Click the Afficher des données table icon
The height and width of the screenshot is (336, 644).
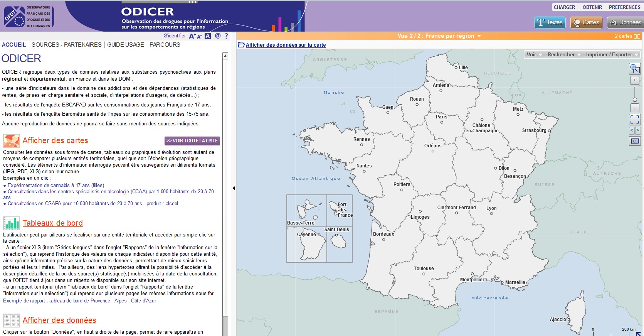12,320
